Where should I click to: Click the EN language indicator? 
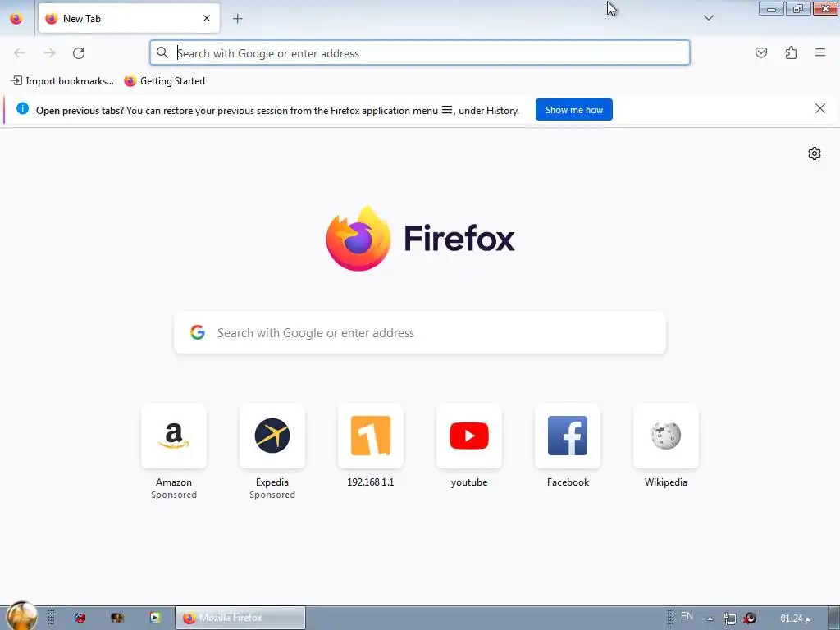point(687,616)
